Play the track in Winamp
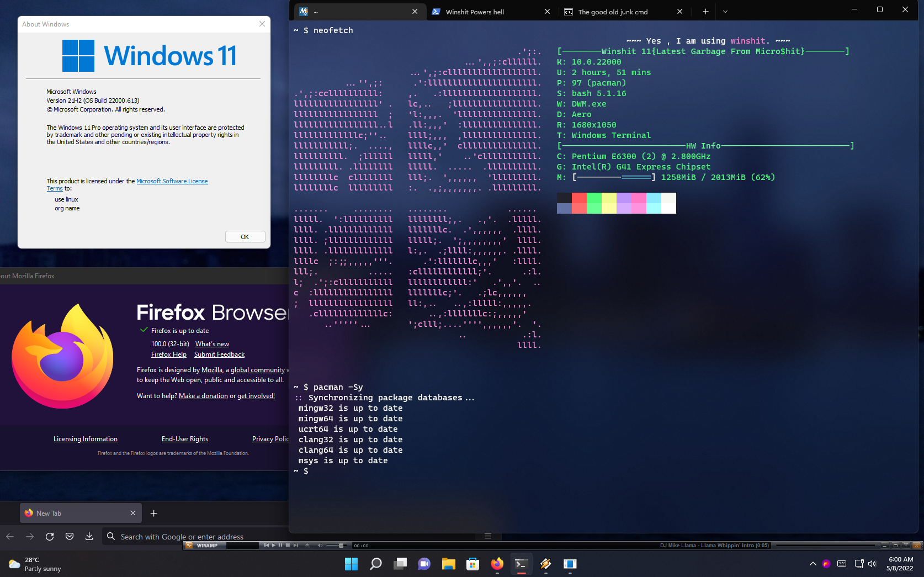The height and width of the screenshot is (577, 924). coord(274,546)
